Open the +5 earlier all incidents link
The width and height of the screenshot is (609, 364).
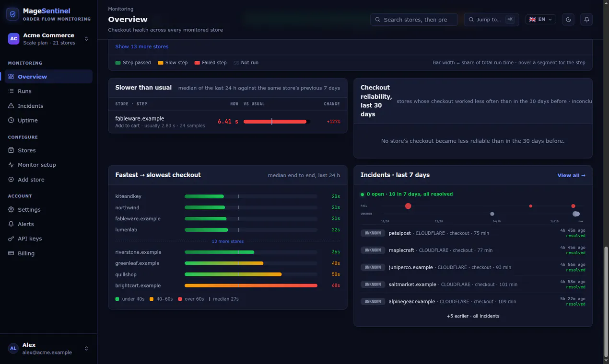coord(473,316)
